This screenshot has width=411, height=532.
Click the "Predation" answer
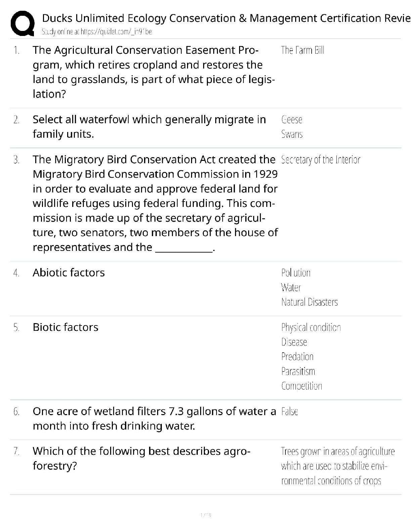[297, 357]
